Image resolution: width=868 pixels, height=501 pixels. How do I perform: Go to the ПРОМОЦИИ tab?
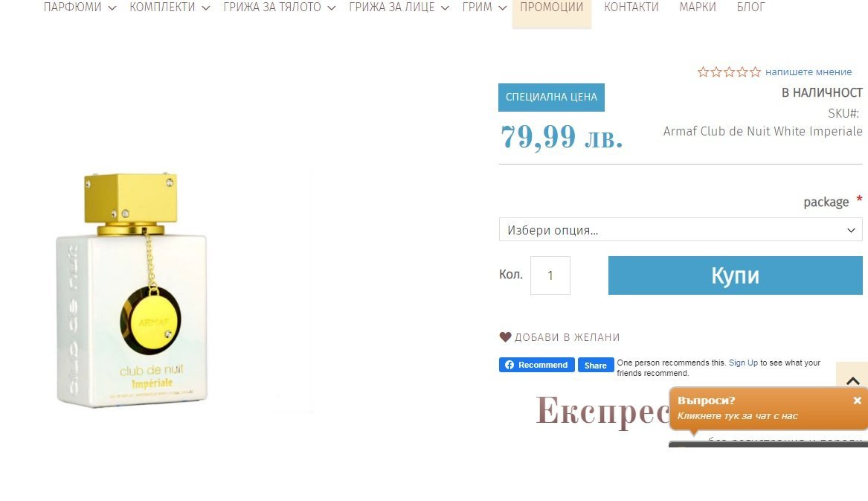551,7
